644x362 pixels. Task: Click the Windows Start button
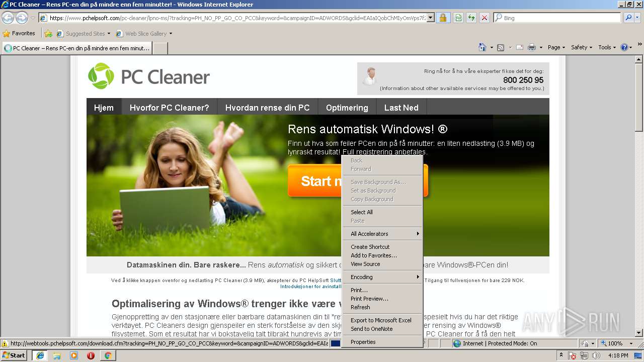tap(14, 355)
